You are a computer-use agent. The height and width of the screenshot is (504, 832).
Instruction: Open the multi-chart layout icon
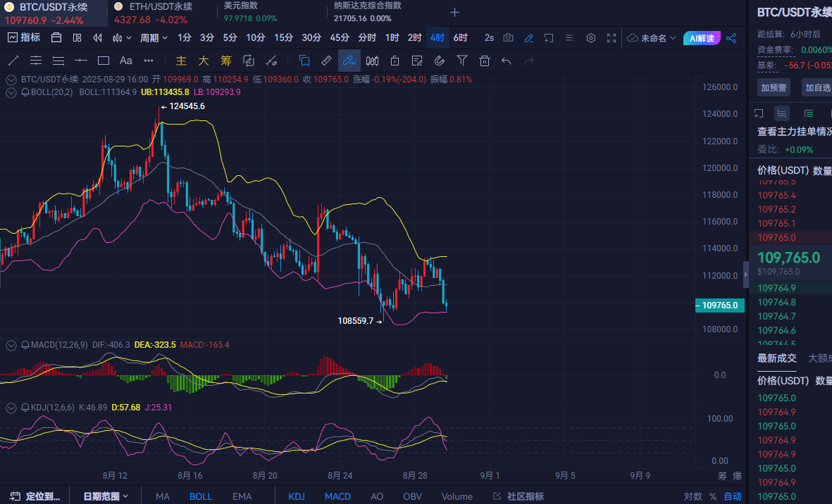click(77, 37)
